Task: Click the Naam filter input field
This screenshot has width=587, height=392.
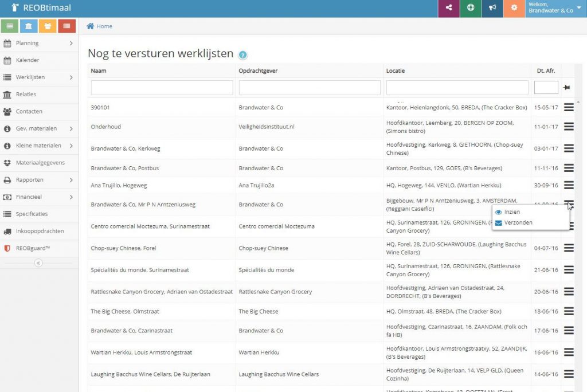Action: pos(162,88)
